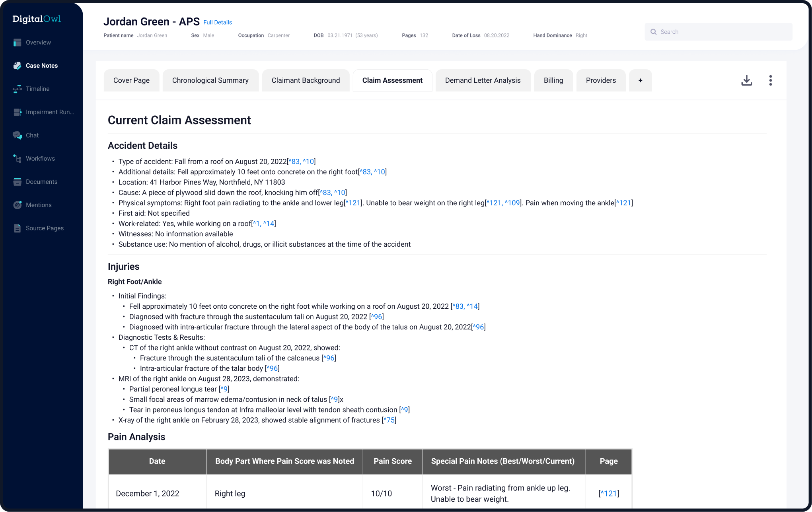Open the Demand Letter Analysis tab
The image size is (812, 512).
point(483,80)
